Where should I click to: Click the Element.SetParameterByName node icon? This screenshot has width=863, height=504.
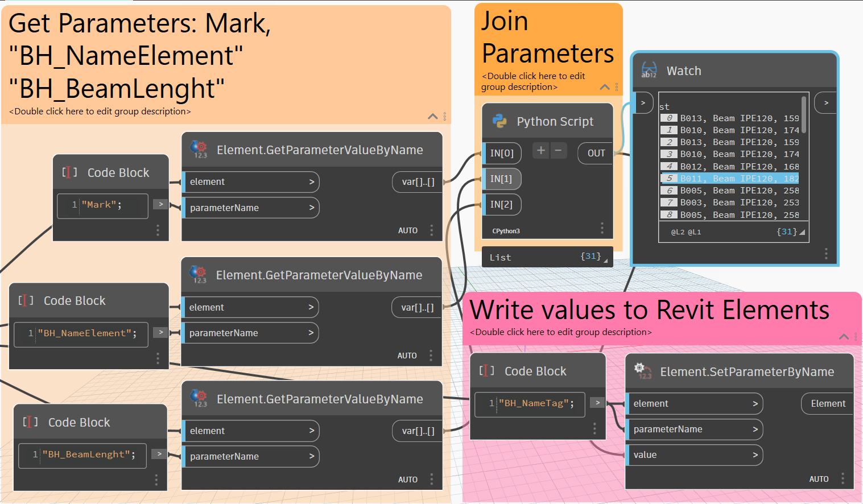[x=643, y=371]
